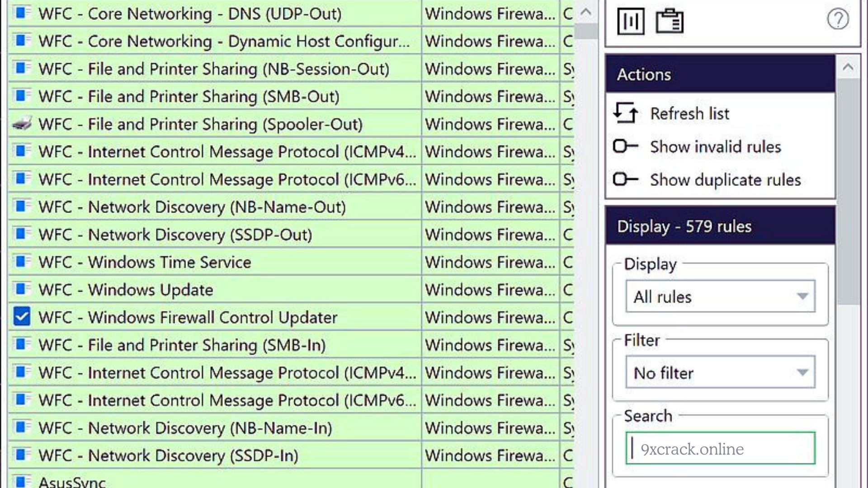Click Windows Firewa... cell of DNS (UDP-Out) row
Screen dimensions: 868x488
point(490,14)
